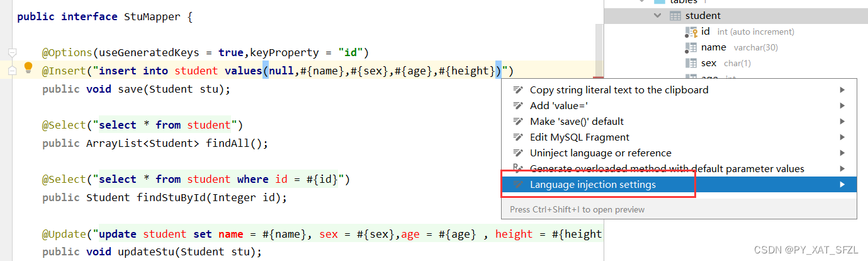Collapse the student table tree node

click(x=658, y=16)
